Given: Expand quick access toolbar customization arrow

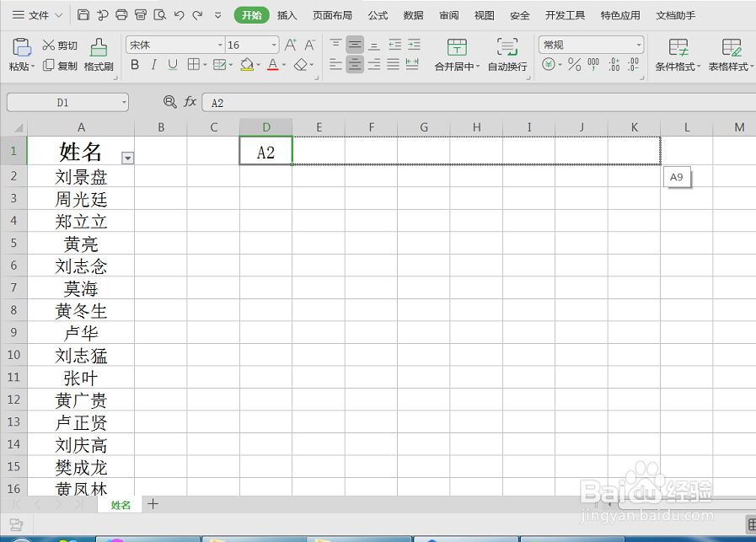Looking at the screenshot, I should tap(218, 15).
